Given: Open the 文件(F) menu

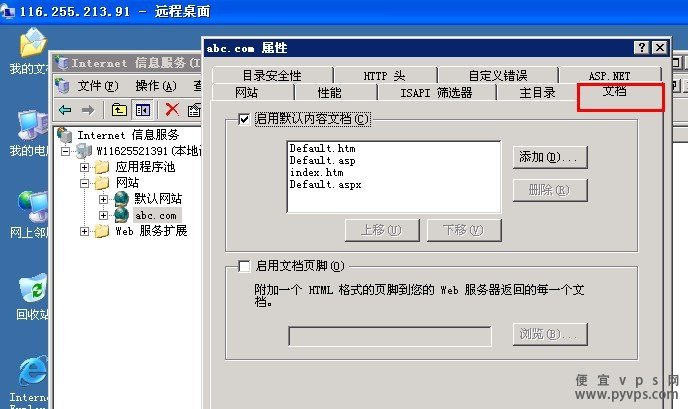Looking at the screenshot, I should [98, 86].
